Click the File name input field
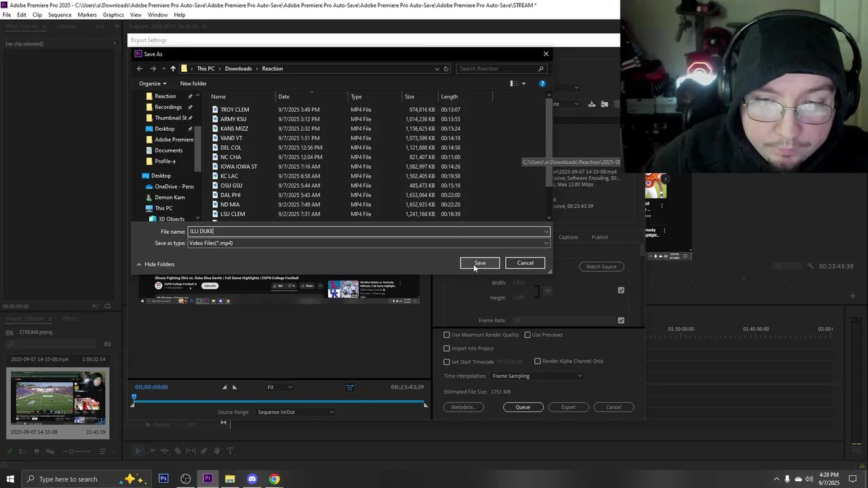 (x=368, y=232)
